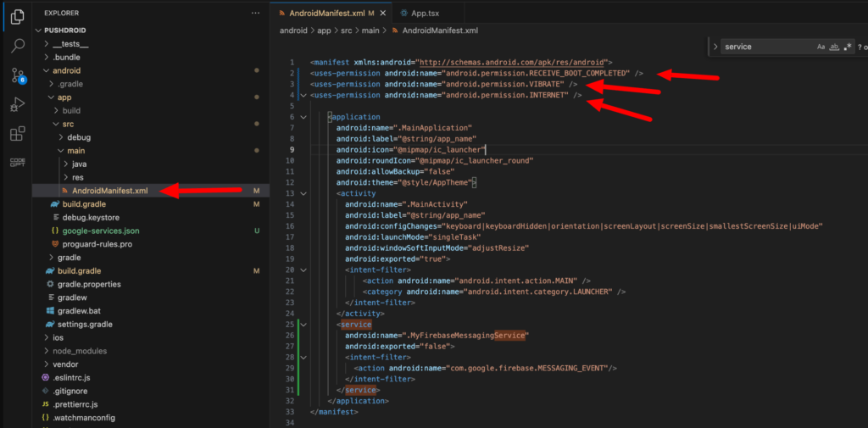Collapse the main folder in the tree
Screen dimensions: 868x428
pyautogui.click(x=61, y=151)
